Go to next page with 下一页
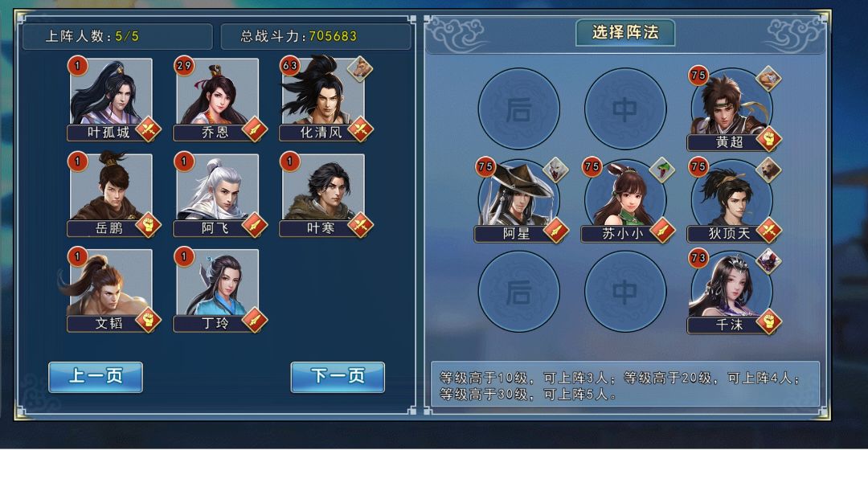This screenshot has width=868, height=487. point(338,377)
